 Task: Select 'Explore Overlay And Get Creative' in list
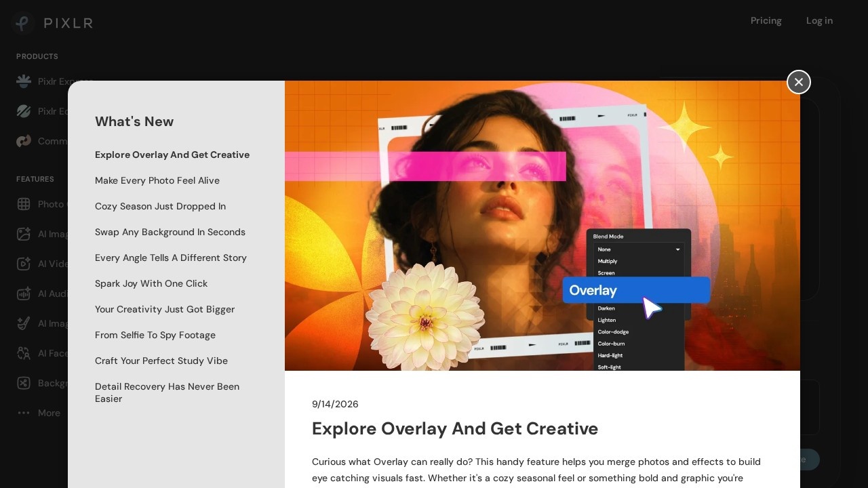172,155
